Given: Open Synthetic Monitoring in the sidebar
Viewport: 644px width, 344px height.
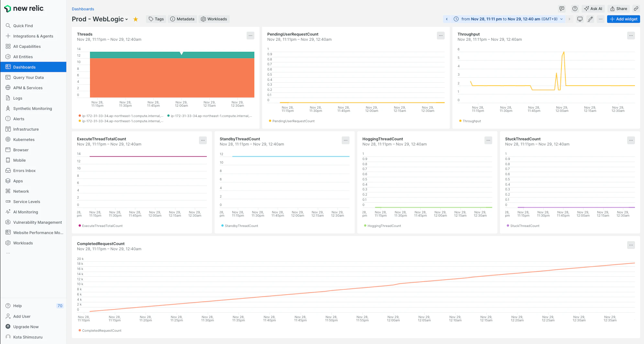Looking at the screenshot, I should [33, 109].
